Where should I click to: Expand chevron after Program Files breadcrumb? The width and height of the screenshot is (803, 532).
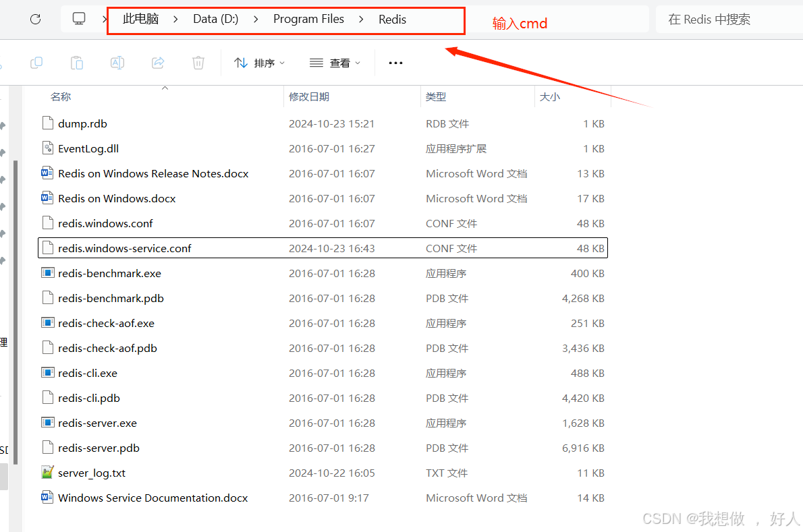point(361,20)
